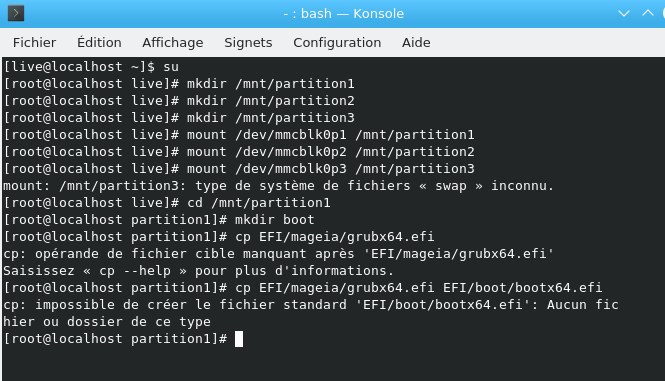Viewport: 665px width, 381px height.
Task: Minimize the window with the down chevron
Action: coord(623,14)
